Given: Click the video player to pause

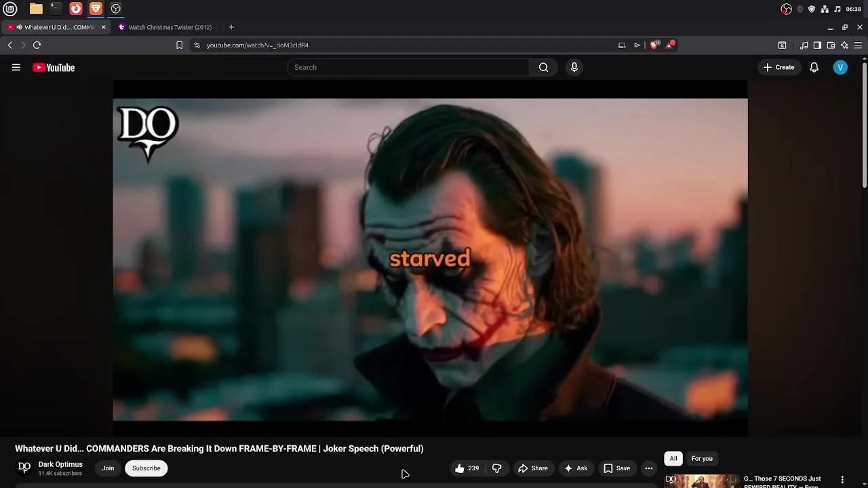Looking at the screenshot, I should [x=430, y=259].
